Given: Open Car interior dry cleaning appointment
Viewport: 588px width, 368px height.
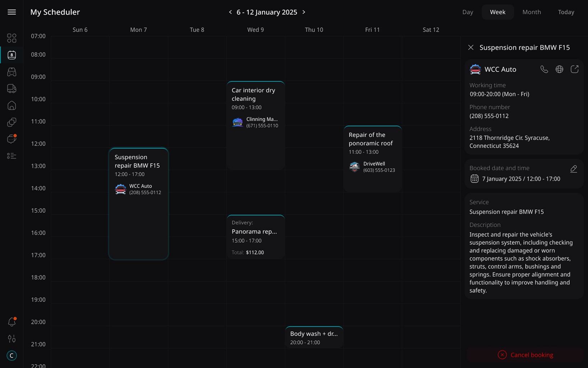Looking at the screenshot, I should point(256,125).
